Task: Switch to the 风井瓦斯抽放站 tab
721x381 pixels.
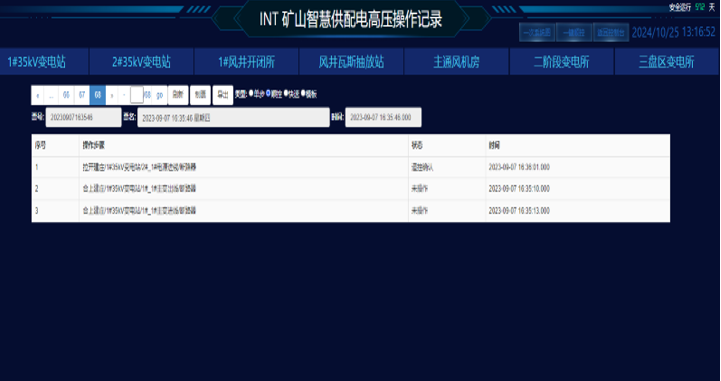Action: 351,62
